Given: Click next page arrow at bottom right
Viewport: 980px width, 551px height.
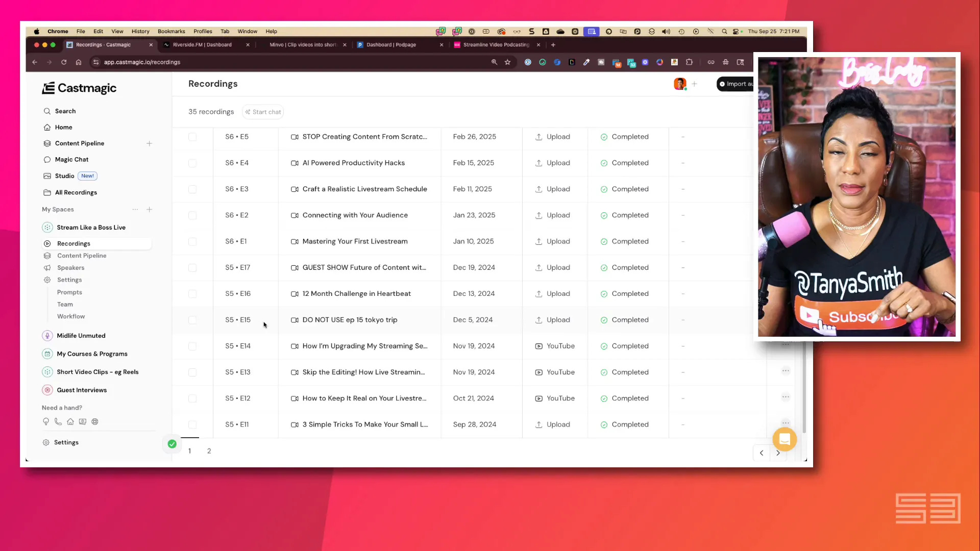Looking at the screenshot, I should coord(778,453).
